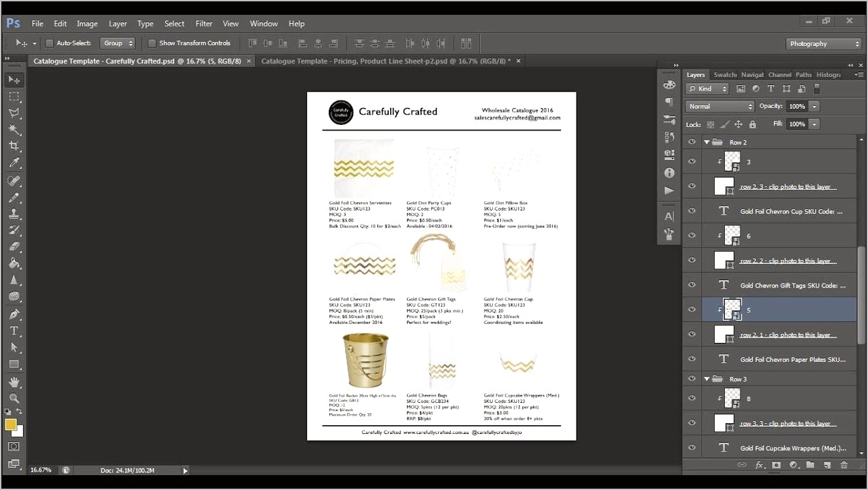The height and width of the screenshot is (490, 868).
Task: Select the Lasso tool
Action: (x=14, y=113)
